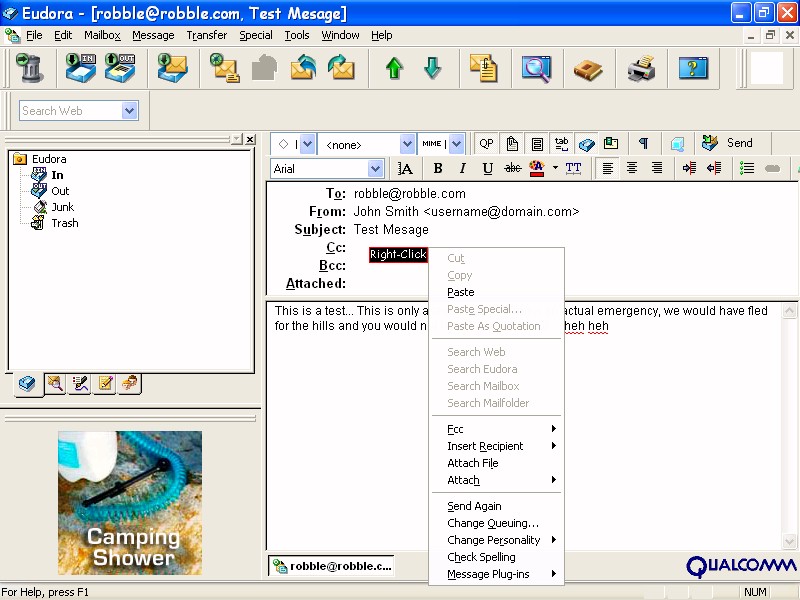
Task: Click the text color swatch icon
Action: [x=537, y=168]
